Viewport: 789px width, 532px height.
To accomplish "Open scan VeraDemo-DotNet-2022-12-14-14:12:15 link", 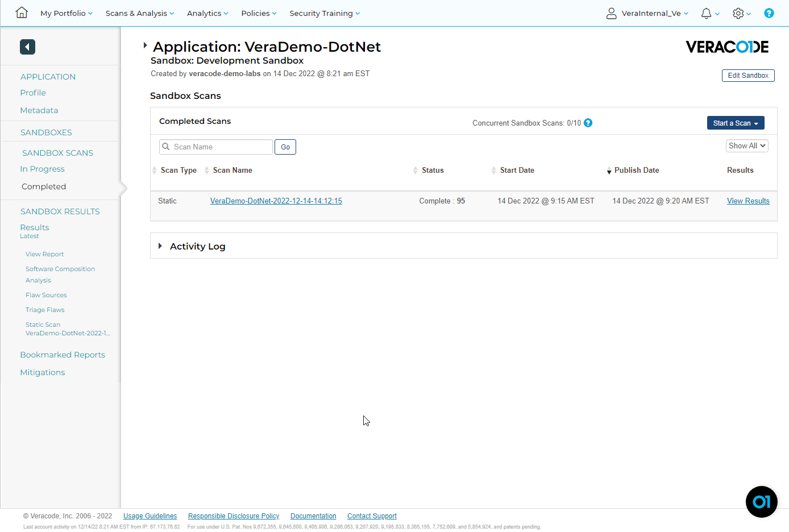I will pos(276,201).
